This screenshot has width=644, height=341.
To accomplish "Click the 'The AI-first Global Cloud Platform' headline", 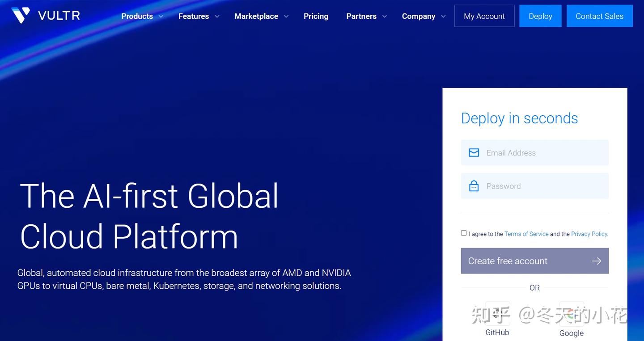I will pyautogui.click(x=149, y=216).
